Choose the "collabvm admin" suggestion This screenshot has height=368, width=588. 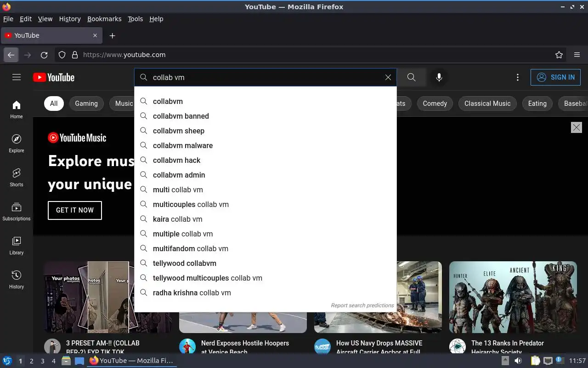click(266, 175)
